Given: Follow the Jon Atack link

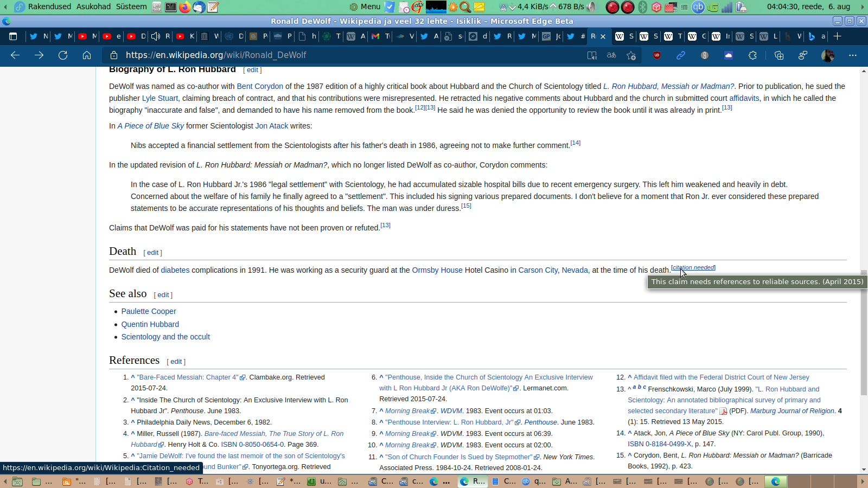Looking at the screenshot, I should tap(272, 126).
